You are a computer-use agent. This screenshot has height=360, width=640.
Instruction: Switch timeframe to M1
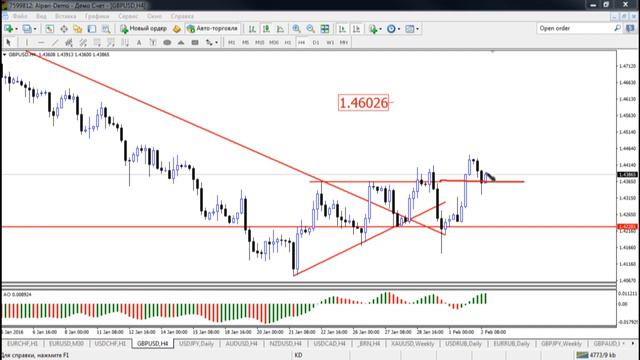231,42
